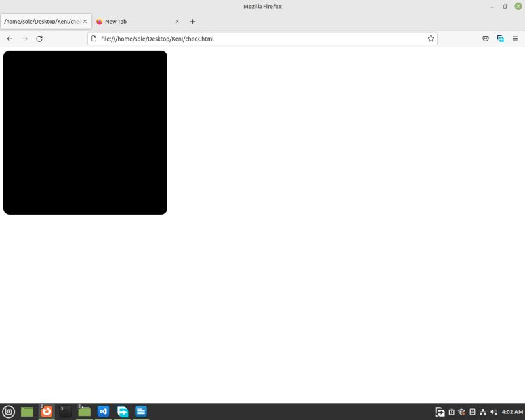Viewport: 525px width, 420px height.
Task: Open the Linux Mint start menu
Action: pyautogui.click(x=9, y=412)
